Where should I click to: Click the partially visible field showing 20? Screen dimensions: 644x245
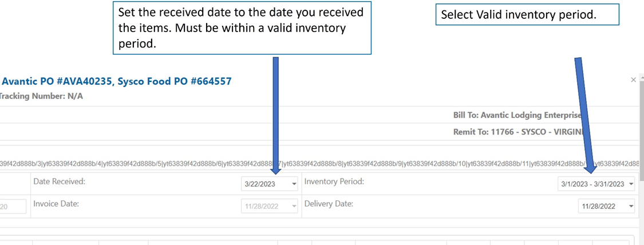(x=11, y=207)
